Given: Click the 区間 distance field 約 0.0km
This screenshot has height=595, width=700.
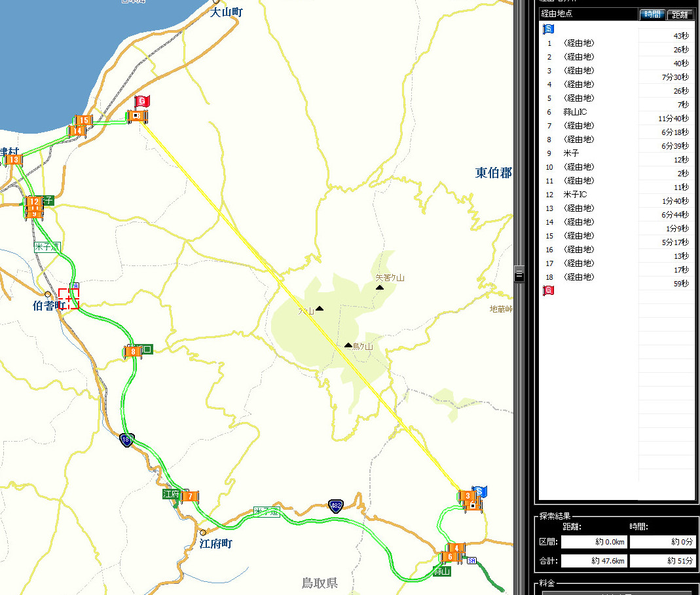Looking at the screenshot, I should coord(594,542).
